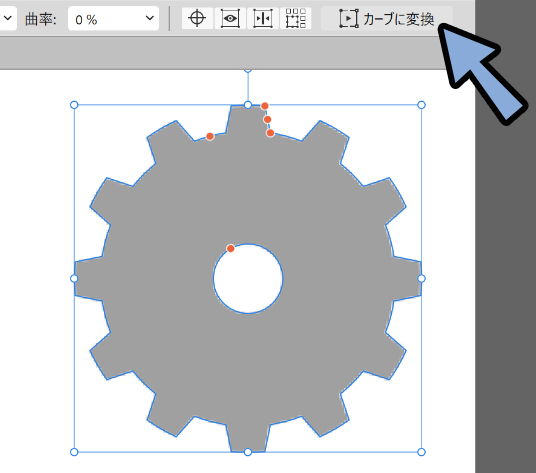Viewport: 536px width, 473px height.
Task: Click the left-middle selection box handle
Action: 74,279
